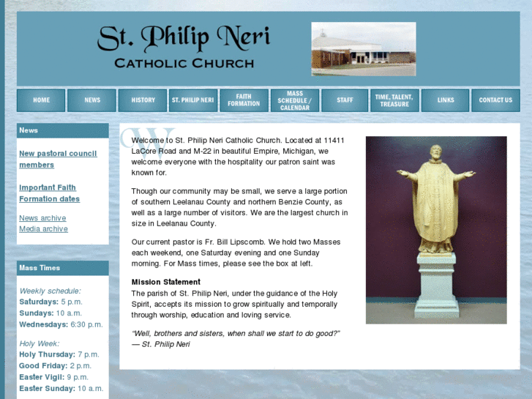The height and width of the screenshot is (399, 532).
Task: Click the Weekly schedule: label
Action: tap(50, 291)
